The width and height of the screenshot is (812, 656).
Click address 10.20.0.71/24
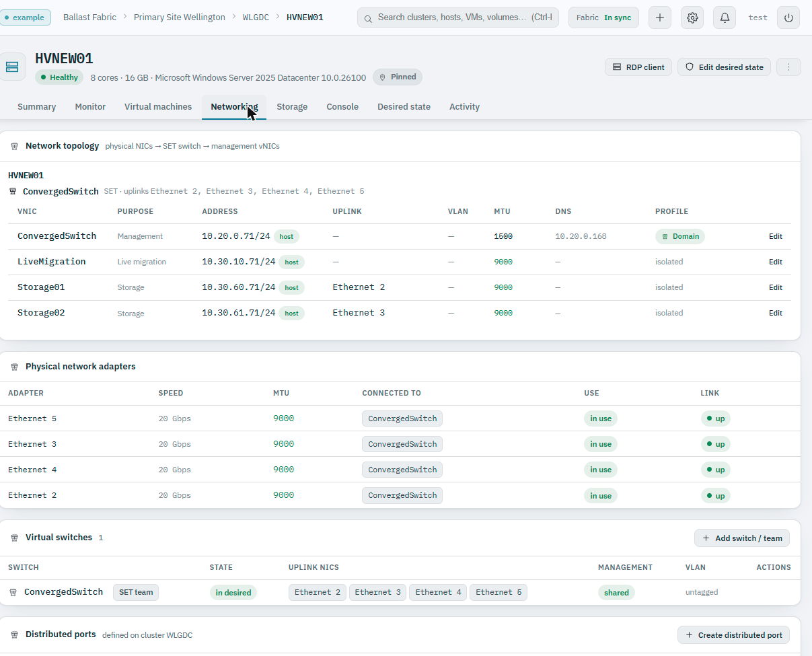[236, 236]
